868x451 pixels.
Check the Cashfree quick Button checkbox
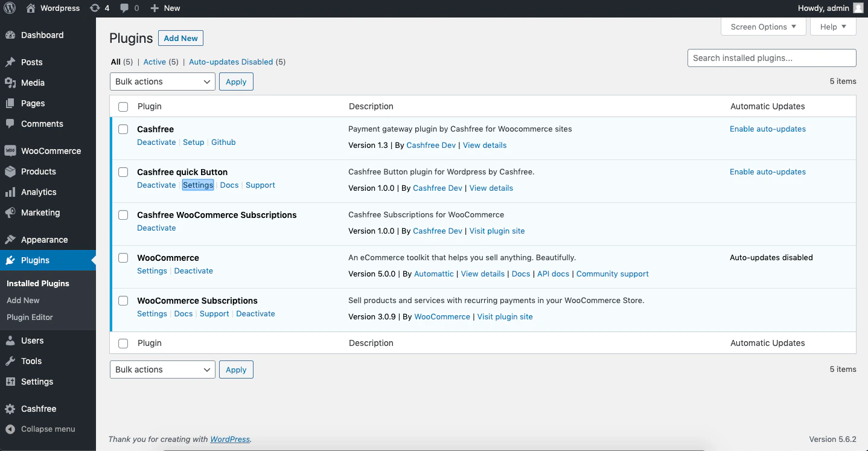123,172
